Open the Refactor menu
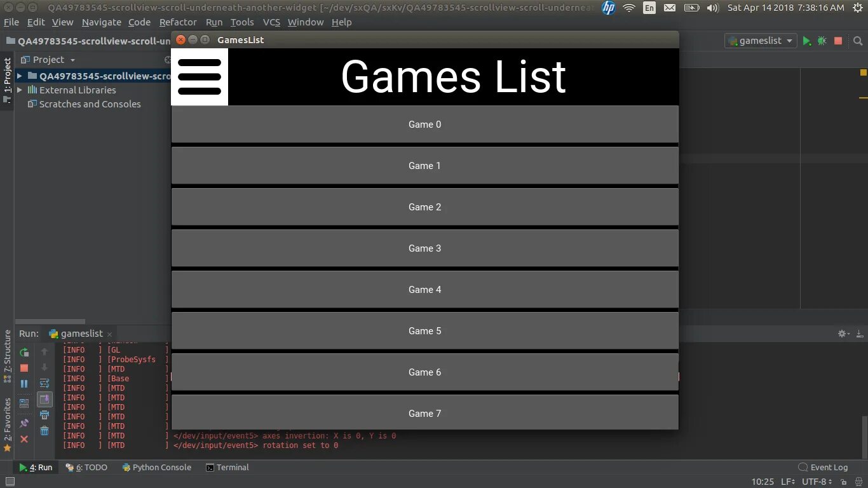The image size is (868, 488). [x=178, y=22]
